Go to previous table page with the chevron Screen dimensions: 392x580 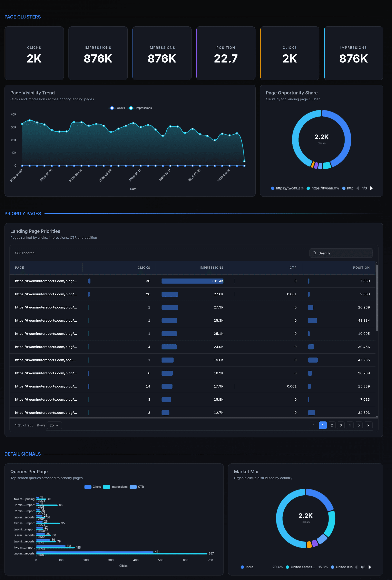pos(313,425)
